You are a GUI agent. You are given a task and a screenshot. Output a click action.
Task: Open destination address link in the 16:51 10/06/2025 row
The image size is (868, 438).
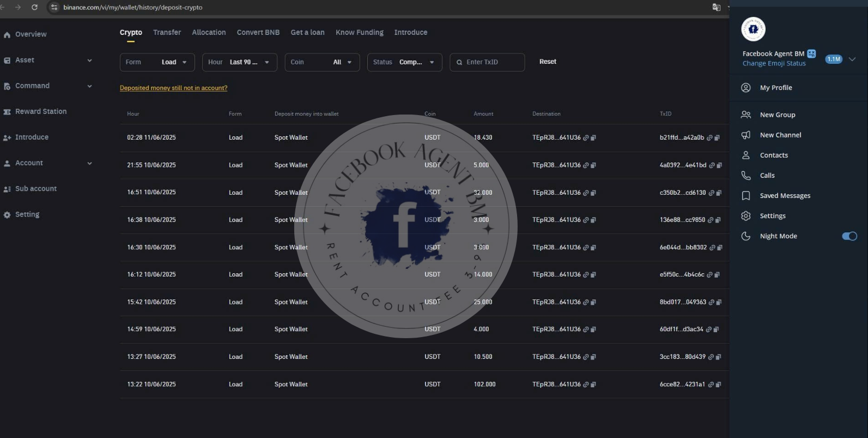click(586, 193)
